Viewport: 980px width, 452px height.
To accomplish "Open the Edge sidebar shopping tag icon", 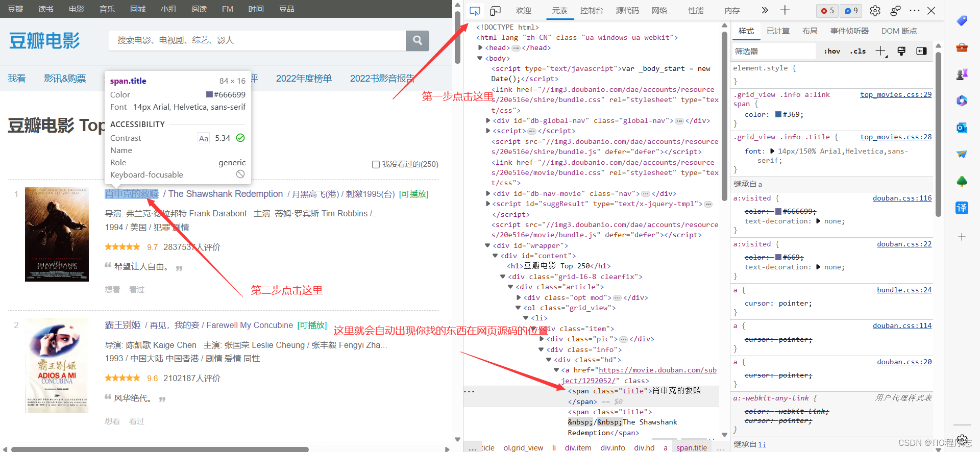I will pyautogui.click(x=962, y=20).
